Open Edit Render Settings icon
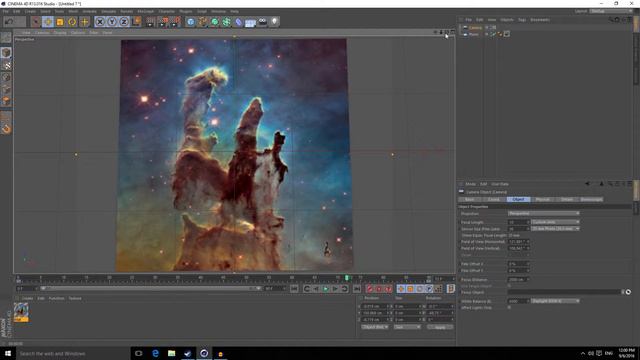Image resolution: width=640 pixels, height=360 pixels. tap(175, 22)
